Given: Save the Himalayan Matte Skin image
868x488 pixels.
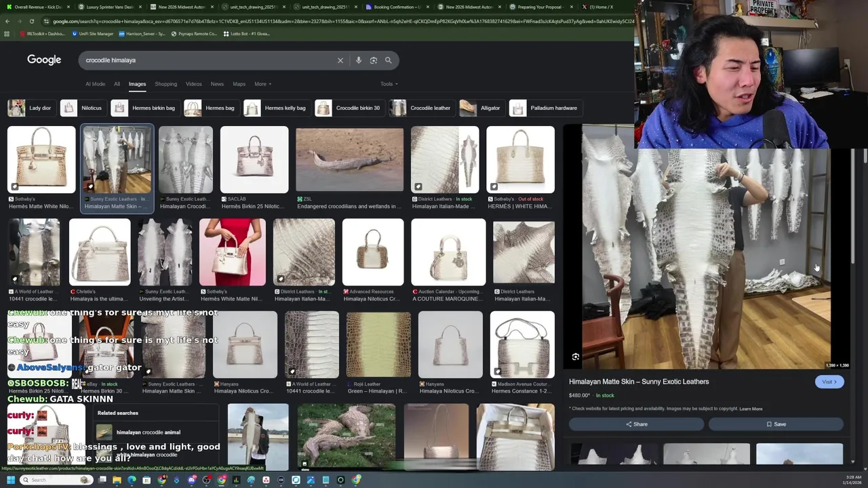Looking at the screenshot, I should click(776, 424).
